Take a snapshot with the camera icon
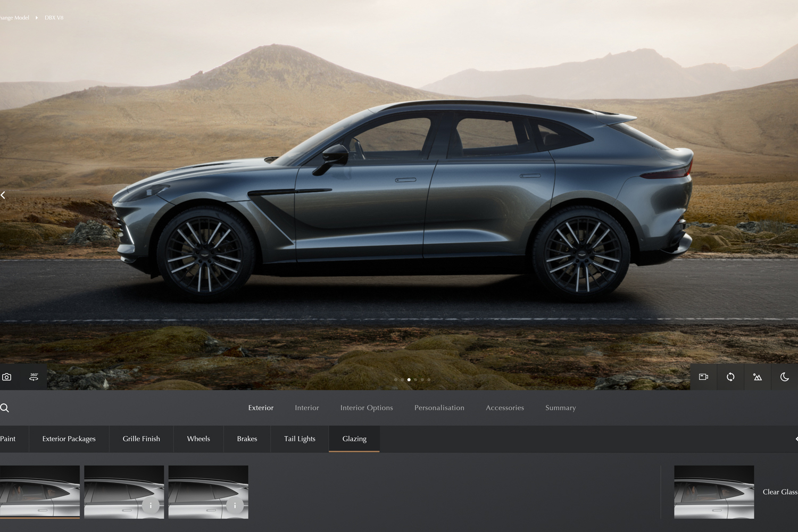This screenshot has width=798, height=532. (7, 377)
